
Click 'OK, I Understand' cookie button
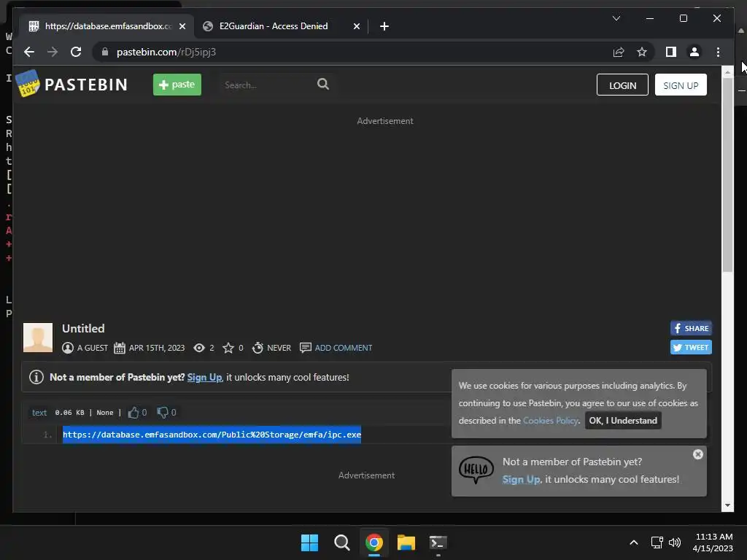click(x=623, y=421)
